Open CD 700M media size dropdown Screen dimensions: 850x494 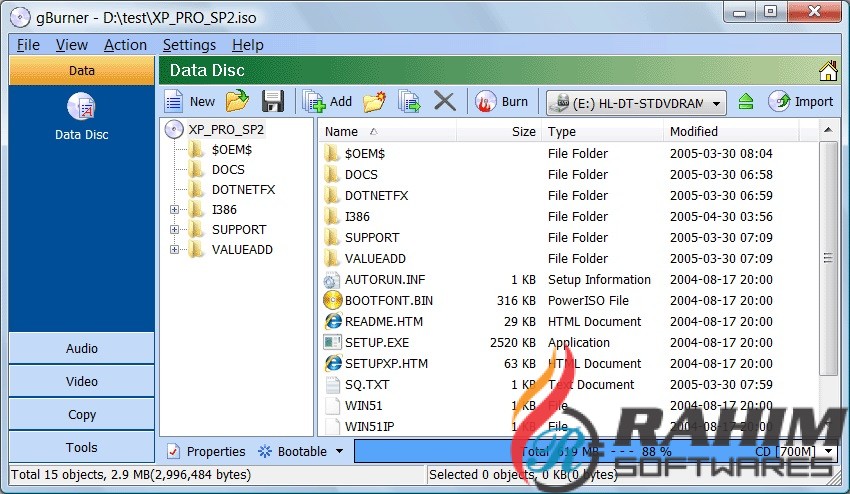[828, 451]
